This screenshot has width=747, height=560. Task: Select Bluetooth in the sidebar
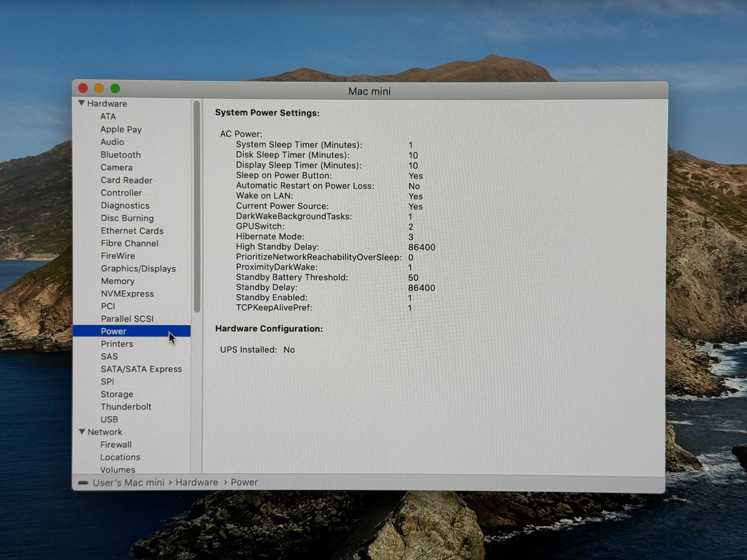pyautogui.click(x=120, y=155)
